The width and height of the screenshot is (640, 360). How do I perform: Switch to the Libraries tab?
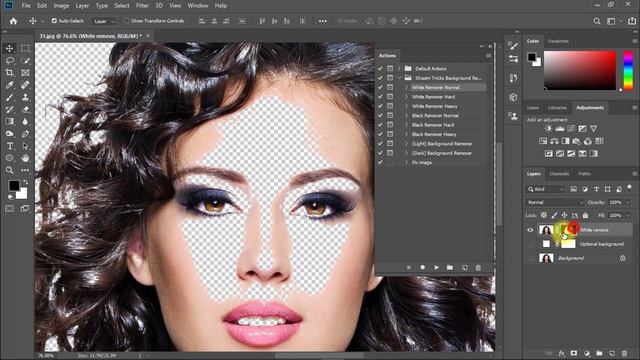(x=557, y=108)
